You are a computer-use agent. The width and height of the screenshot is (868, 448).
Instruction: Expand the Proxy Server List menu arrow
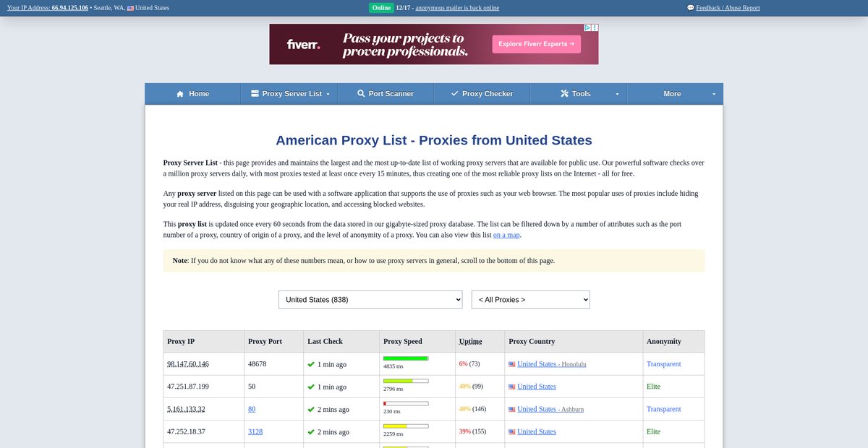click(x=328, y=94)
